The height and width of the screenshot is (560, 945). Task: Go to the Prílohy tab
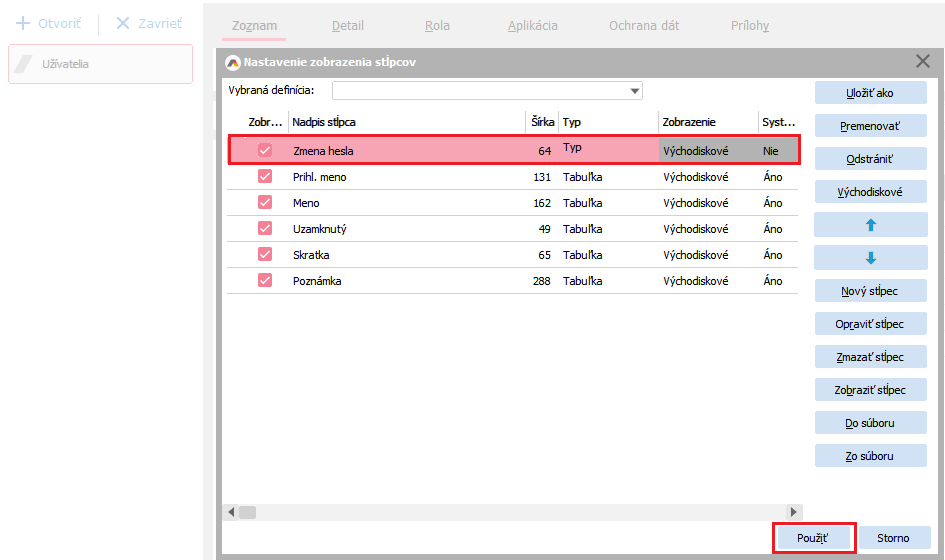[x=750, y=26]
